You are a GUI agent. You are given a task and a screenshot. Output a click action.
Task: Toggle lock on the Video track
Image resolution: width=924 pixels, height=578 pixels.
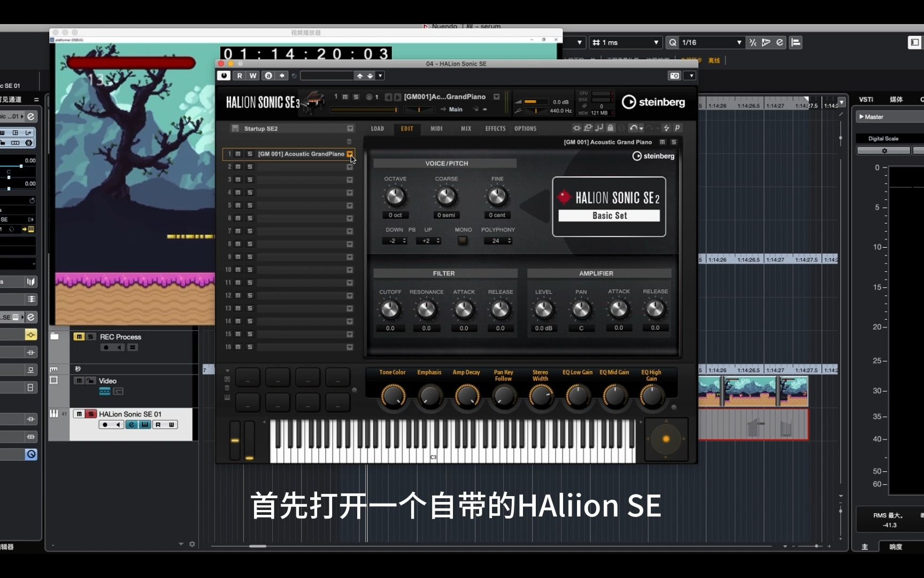[90, 381]
